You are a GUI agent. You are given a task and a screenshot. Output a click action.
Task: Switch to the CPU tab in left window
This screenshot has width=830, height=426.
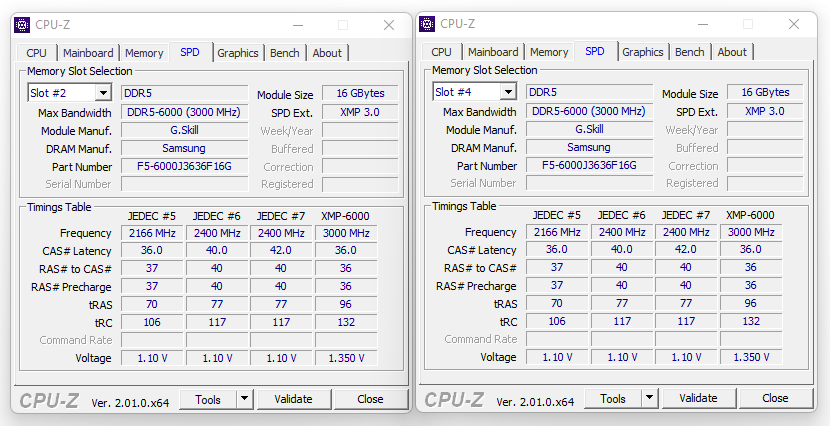coord(37,53)
